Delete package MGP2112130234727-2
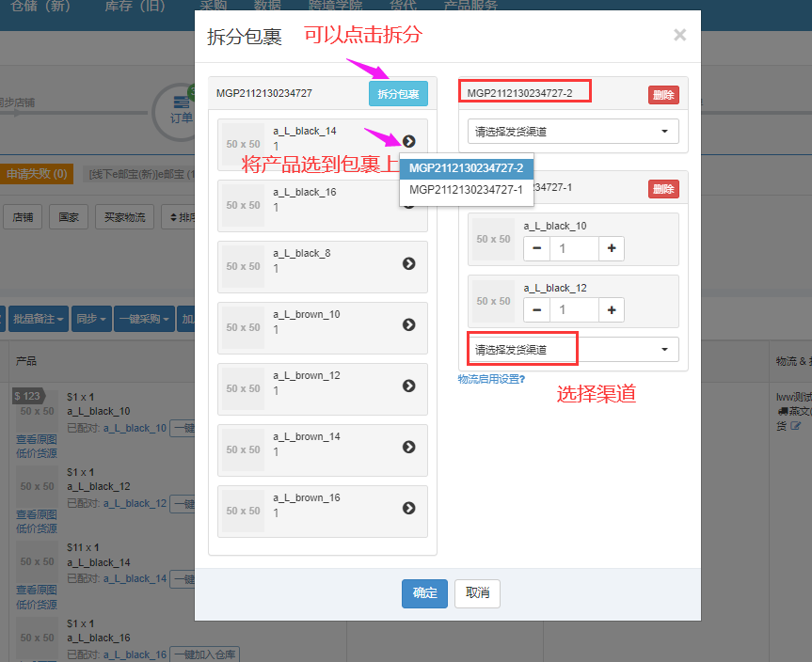812x662 pixels. (x=662, y=95)
